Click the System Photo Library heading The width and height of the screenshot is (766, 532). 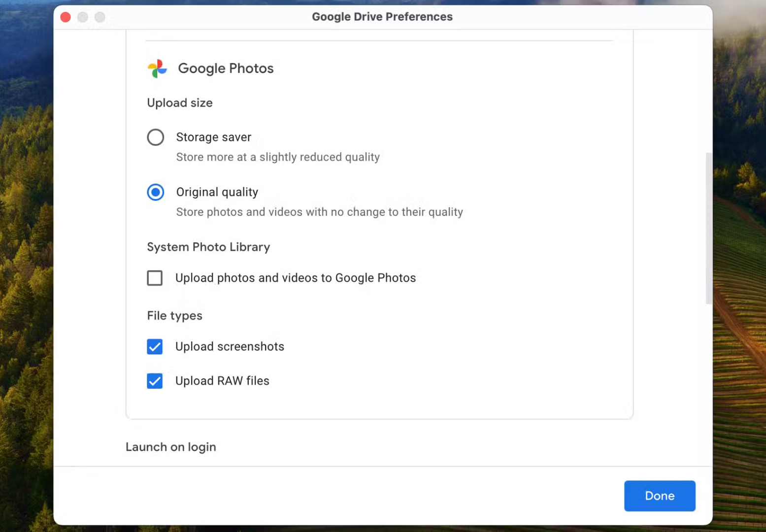coord(208,247)
